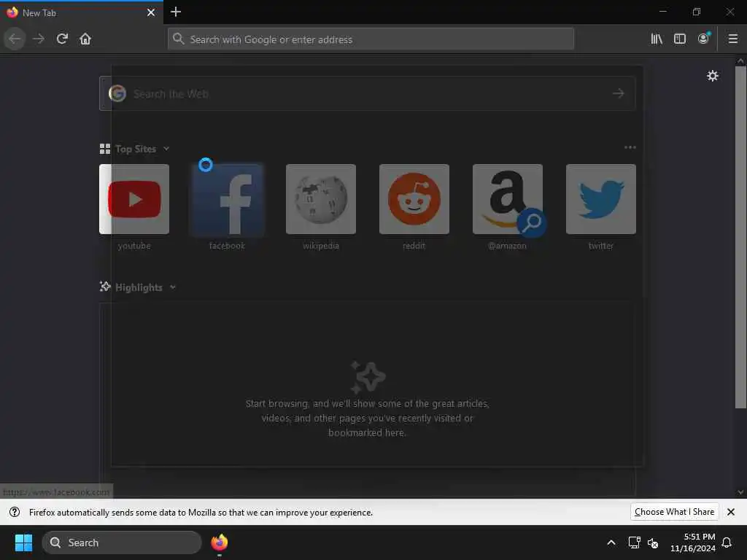This screenshot has height=560, width=747.
Task: Open the wikipedia top site tile
Action: click(321, 199)
